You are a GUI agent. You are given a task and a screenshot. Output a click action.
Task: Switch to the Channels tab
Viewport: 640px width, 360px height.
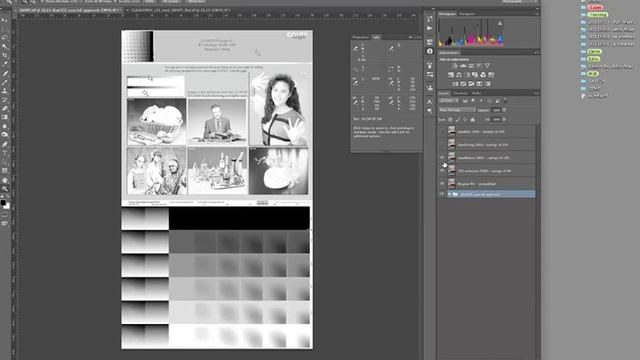(460, 93)
